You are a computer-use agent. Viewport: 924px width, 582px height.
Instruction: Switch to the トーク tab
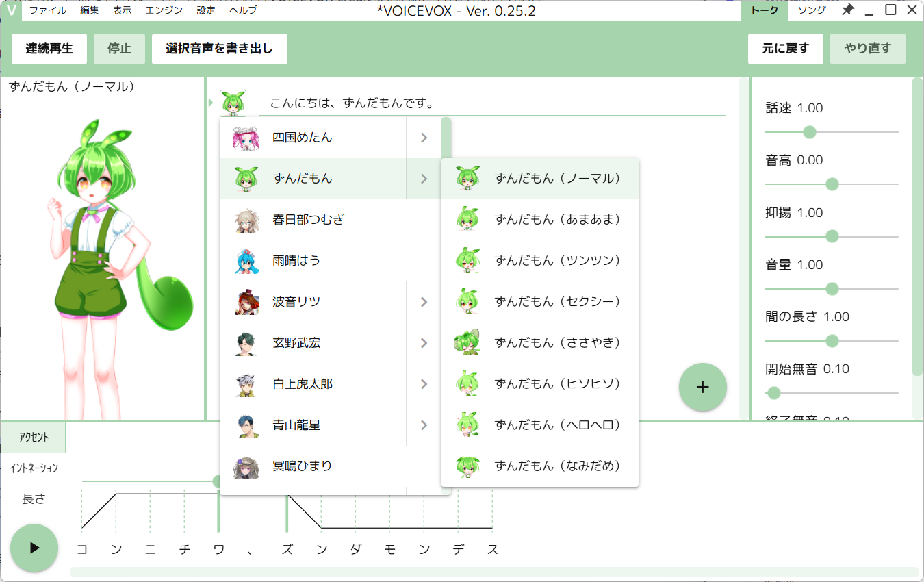(765, 10)
